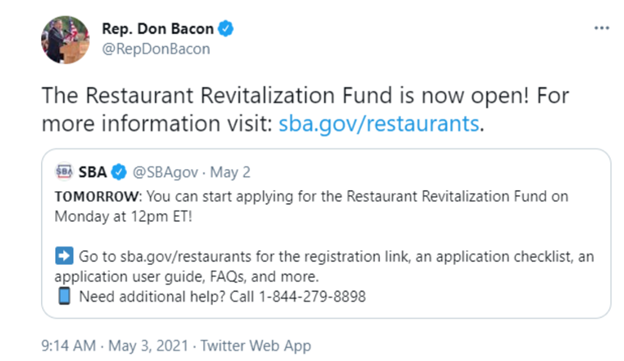Image resolution: width=624 pixels, height=361 pixels.
Task: Click the mobile phone emoji icon
Action: pos(64,296)
